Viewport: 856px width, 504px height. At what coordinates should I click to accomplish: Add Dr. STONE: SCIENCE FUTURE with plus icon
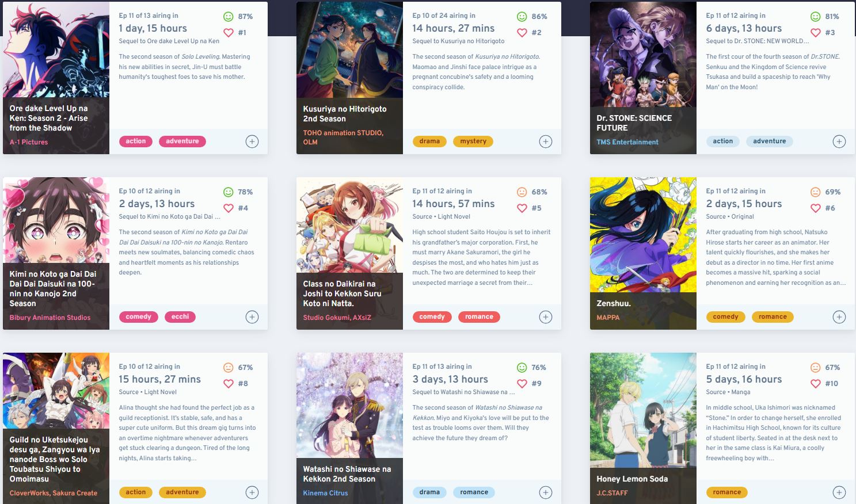[x=839, y=142]
